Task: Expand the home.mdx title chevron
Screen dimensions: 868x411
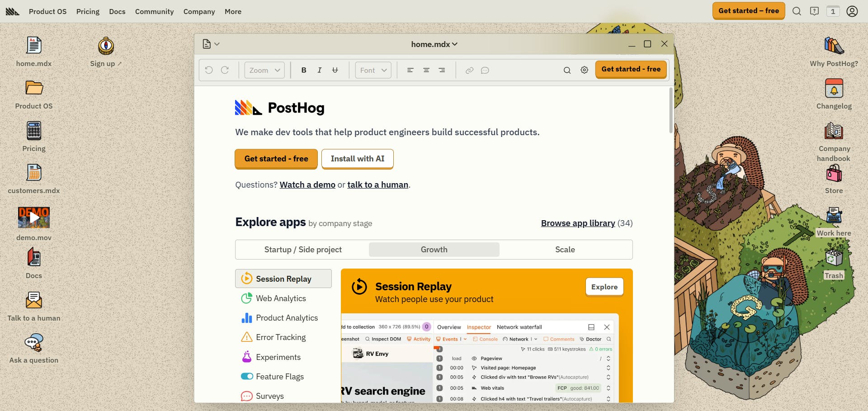Action: tap(453, 44)
